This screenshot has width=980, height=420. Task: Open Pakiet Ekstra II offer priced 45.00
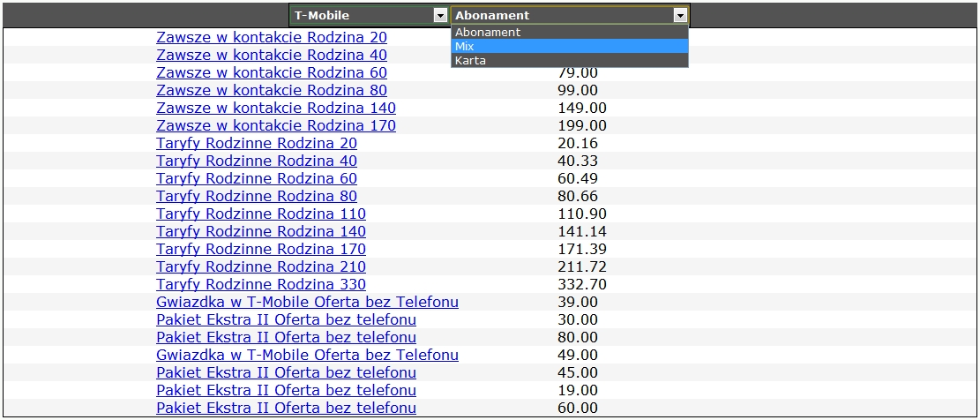point(287,372)
